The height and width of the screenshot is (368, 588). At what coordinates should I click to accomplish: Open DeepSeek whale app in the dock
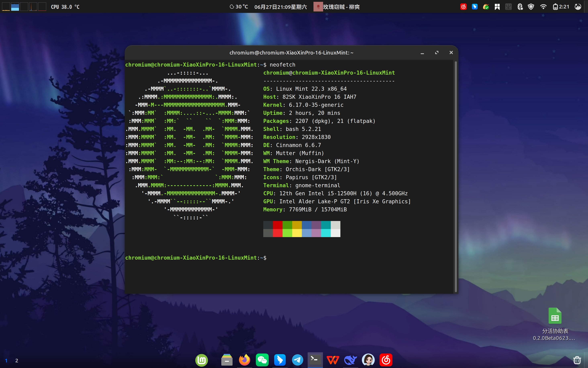point(350,360)
